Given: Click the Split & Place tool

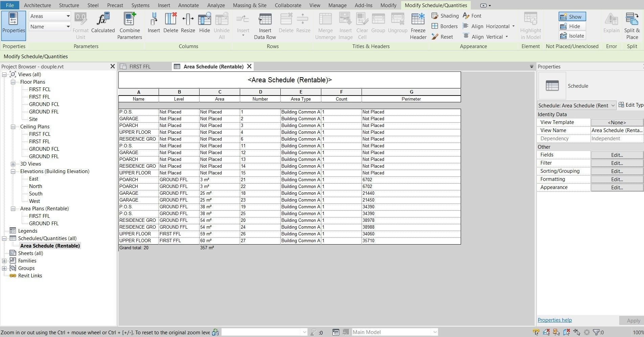Looking at the screenshot, I should click(x=632, y=26).
